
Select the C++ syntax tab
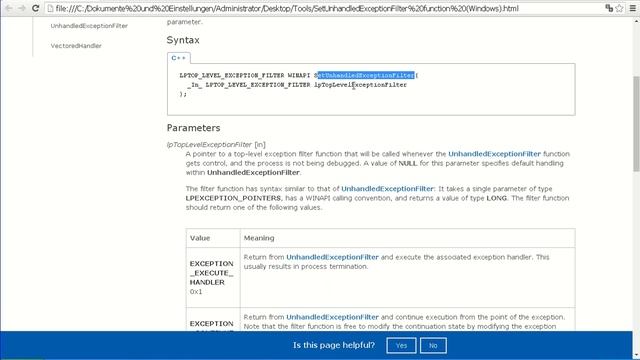click(x=178, y=58)
